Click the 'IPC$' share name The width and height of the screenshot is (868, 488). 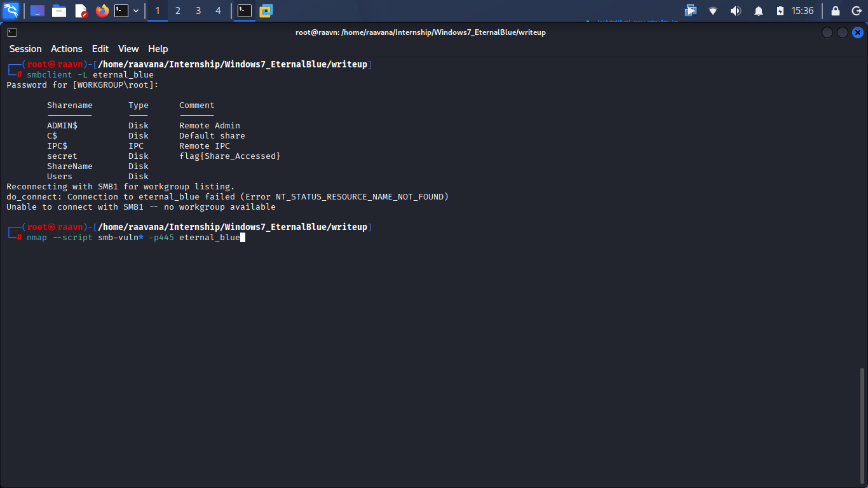coord(57,146)
